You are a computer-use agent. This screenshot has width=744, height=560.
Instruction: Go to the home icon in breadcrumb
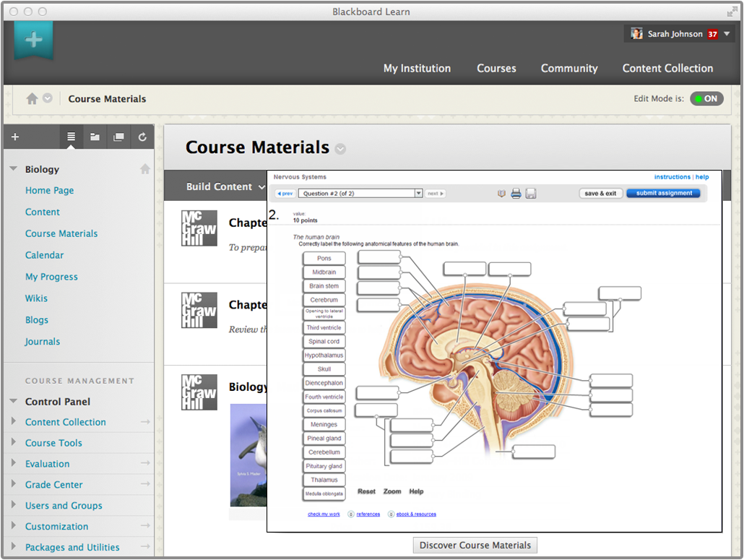point(32,99)
